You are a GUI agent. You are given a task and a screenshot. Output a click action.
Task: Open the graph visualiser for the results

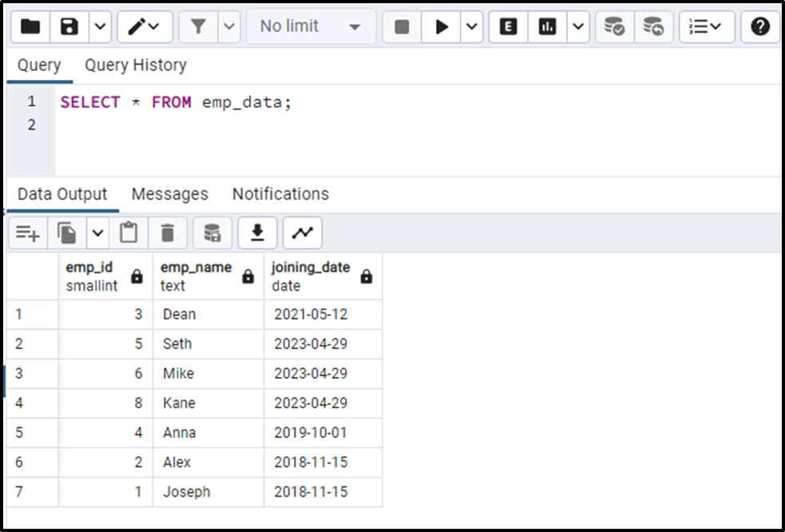click(x=303, y=233)
